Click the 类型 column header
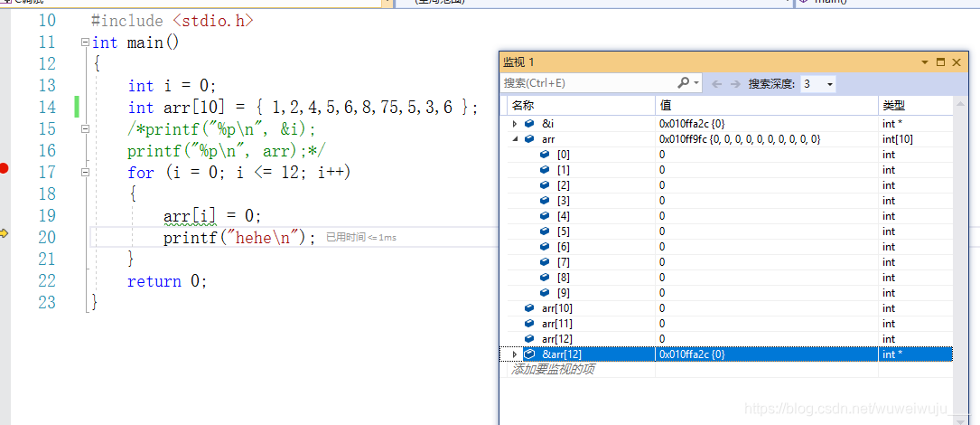The width and height of the screenshot is (980, 425). [x=916, y=106]
